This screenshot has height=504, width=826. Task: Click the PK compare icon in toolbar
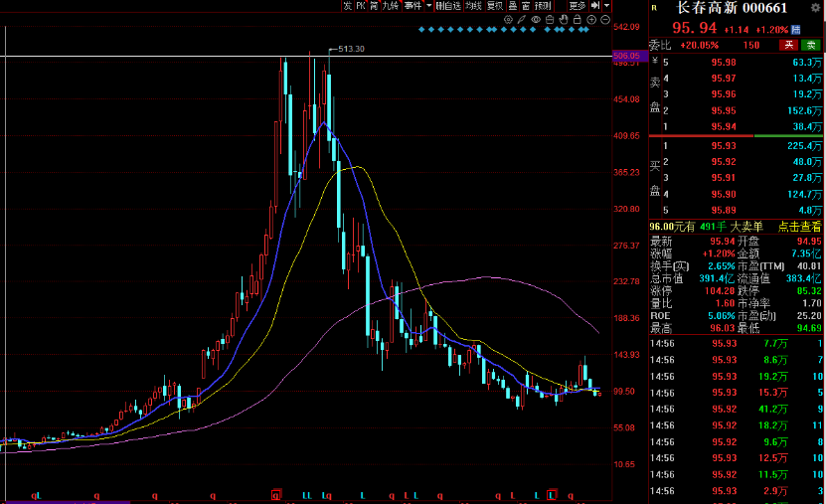click(361, 6)
